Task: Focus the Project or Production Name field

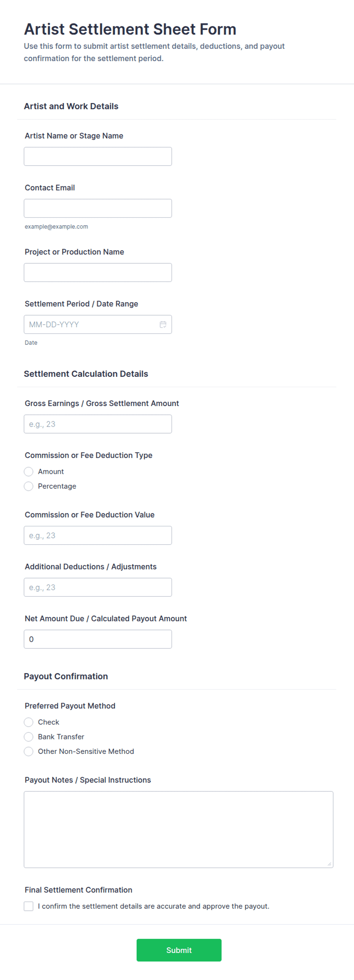Action: (x=98, y=272)
